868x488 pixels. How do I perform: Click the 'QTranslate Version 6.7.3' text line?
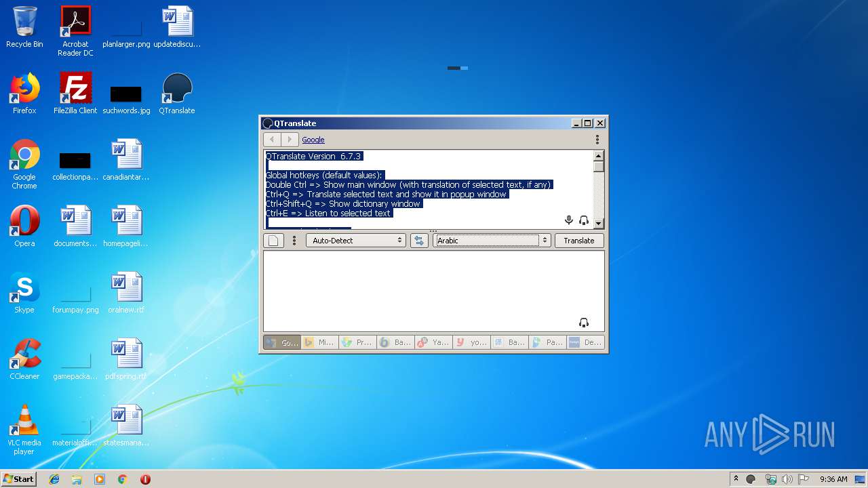pyautogui.click(x=313, y=157)
